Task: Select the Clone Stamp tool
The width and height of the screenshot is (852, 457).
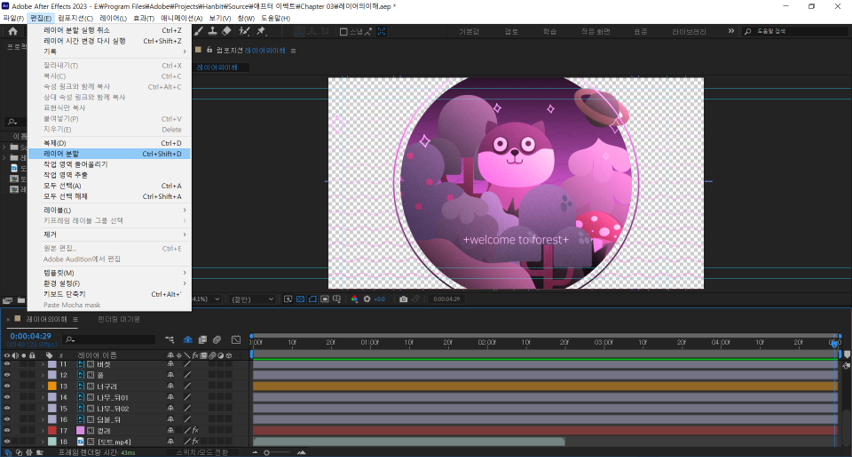Action: pyautogui.click(x=212, y=32)
